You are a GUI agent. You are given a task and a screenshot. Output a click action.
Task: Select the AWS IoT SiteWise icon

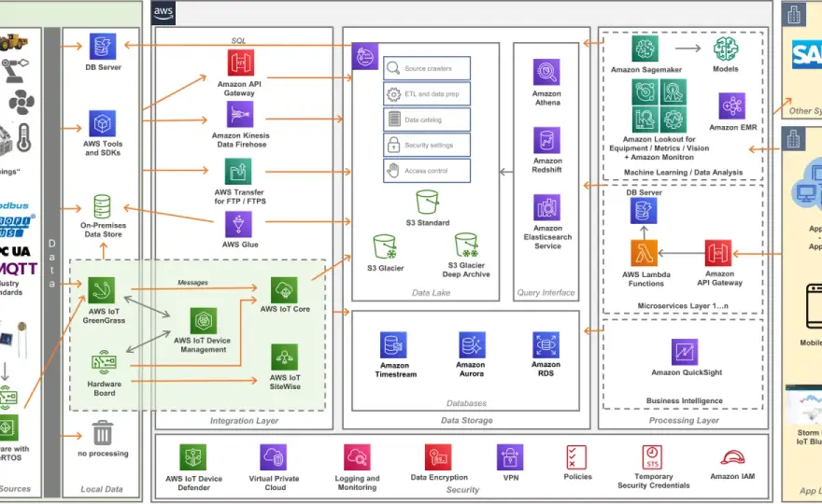pos(285,357)
